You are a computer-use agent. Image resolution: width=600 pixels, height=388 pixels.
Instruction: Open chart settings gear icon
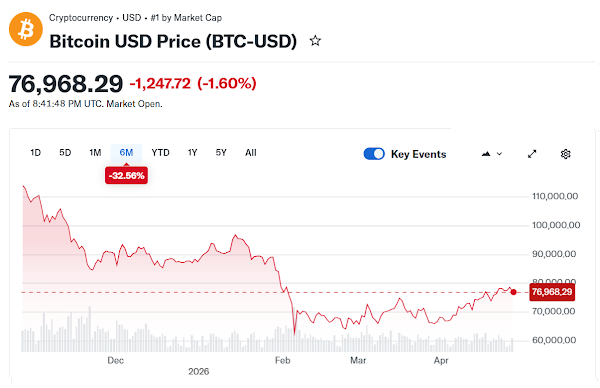[x=566, y=154]
